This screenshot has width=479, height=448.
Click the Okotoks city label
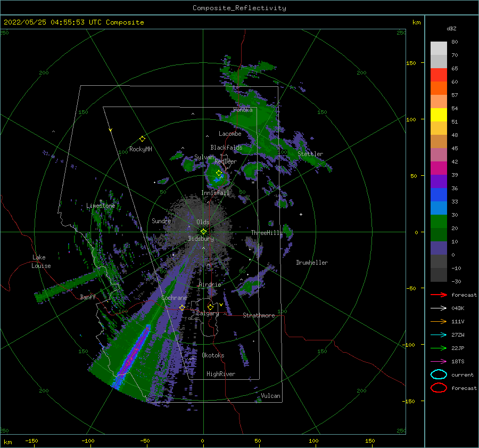(213, 355)
